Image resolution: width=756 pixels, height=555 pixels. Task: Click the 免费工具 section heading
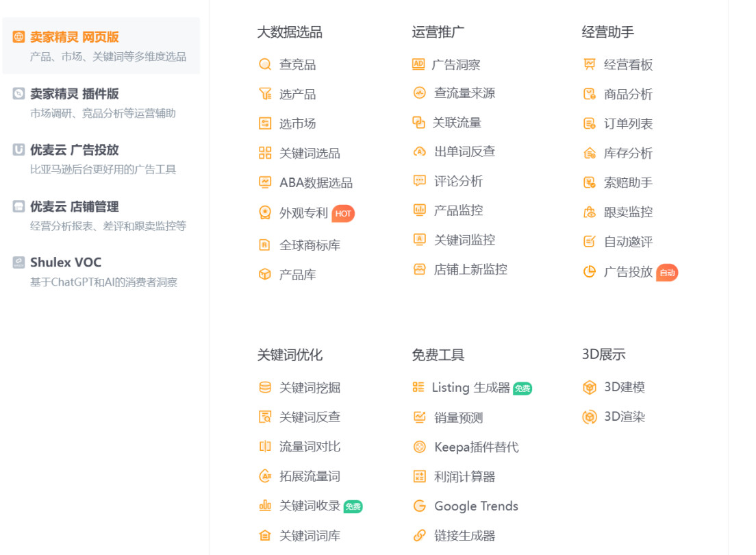(x=438, y=355)
